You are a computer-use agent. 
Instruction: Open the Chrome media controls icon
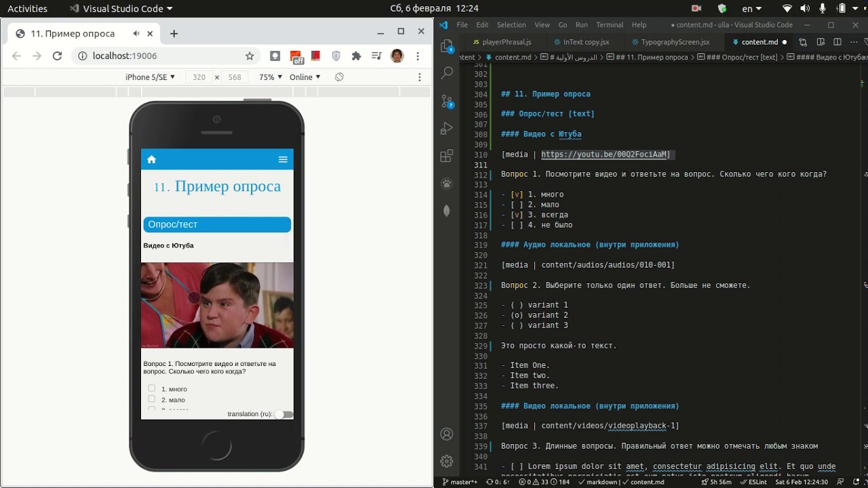(x=376, y=56)
